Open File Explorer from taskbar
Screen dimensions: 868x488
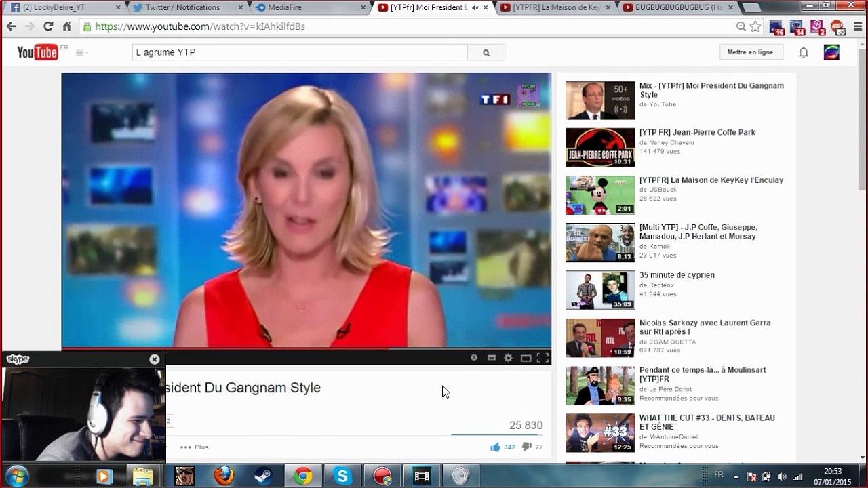[x=142, y=476]
